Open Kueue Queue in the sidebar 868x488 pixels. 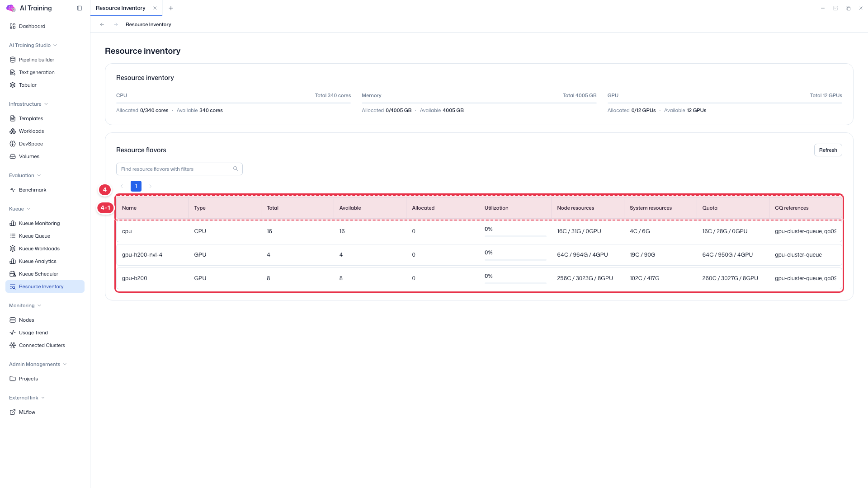(x=45, y=236)
